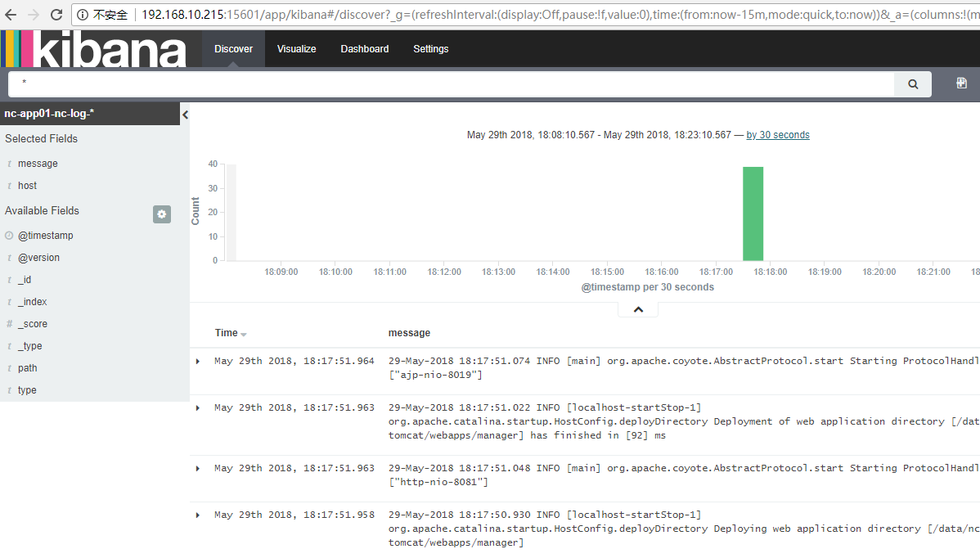
Task: Click the clock icon beside @timestamp
Action: [x=9, y=236]
